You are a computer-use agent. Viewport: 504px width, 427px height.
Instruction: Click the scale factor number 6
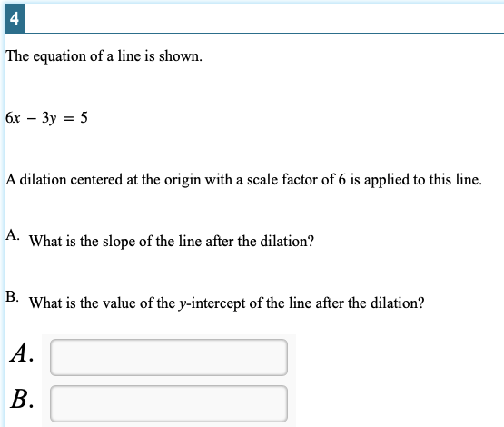[342, 179]
